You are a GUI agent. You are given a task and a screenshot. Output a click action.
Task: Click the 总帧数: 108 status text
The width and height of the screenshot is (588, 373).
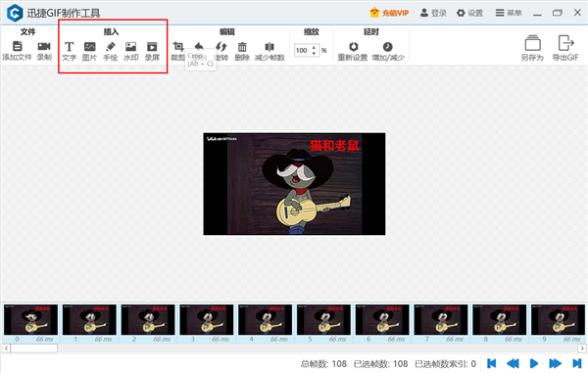[323, 363]
